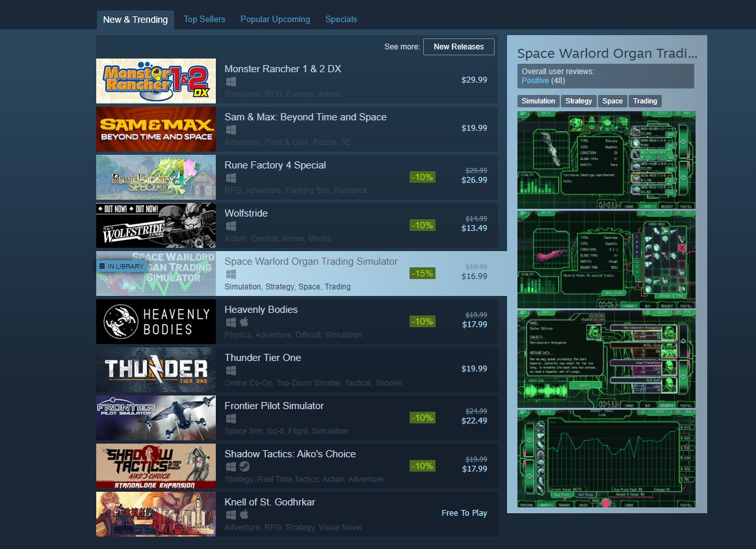This screenshot has height=549, width=756.
Task: Click the Windows icon under Knell of St. Godhrkar
Action: coord(231,515)
